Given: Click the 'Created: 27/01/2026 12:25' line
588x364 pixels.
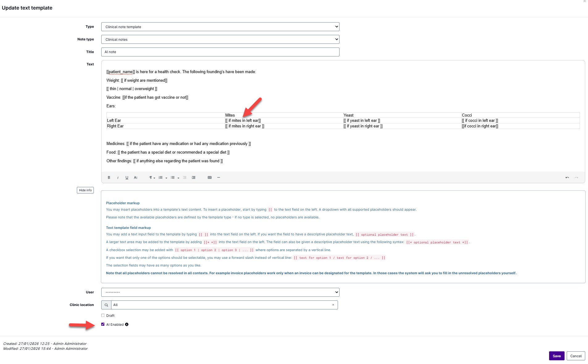Looking at the screenshot, I should pyautogui.click(x=45, y=344).
